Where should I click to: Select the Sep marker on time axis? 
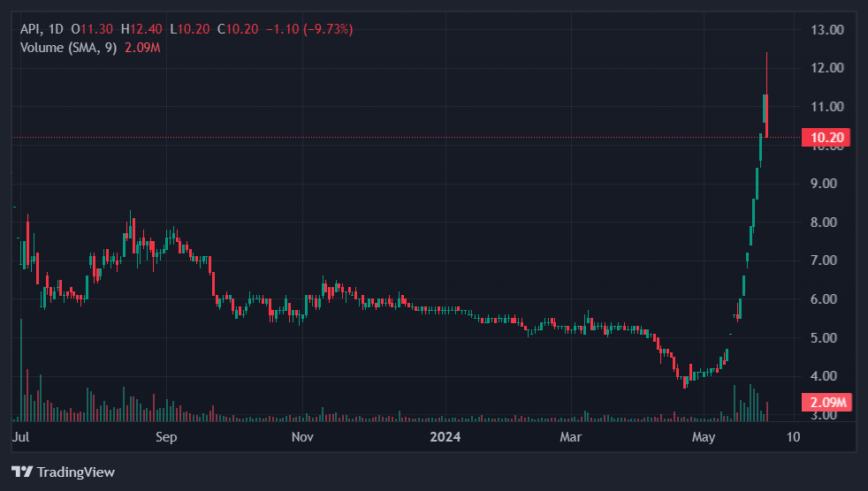pos(166,436)
